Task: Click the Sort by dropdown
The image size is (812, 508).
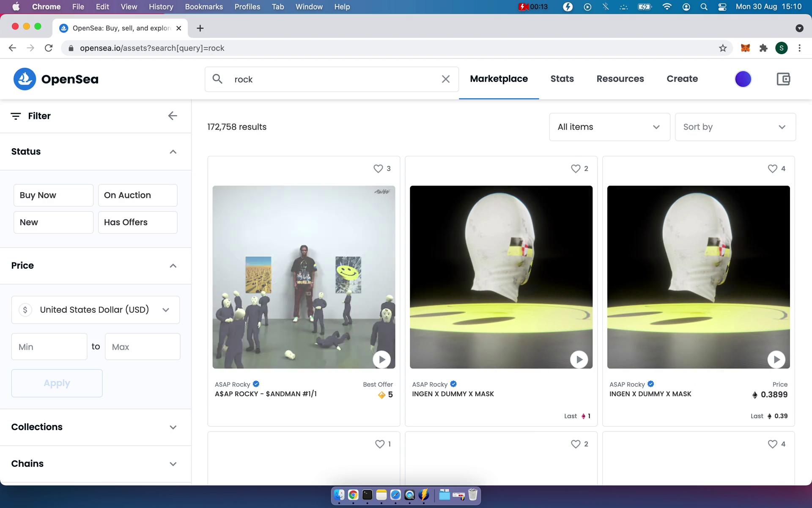Action: (x=734, y=127)
